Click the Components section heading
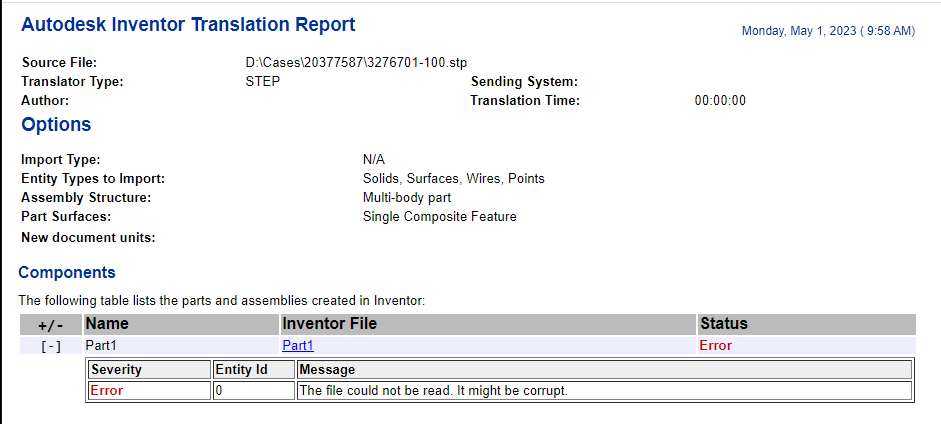Viewport: 941px width, 424px height. [x=67, y=272]
